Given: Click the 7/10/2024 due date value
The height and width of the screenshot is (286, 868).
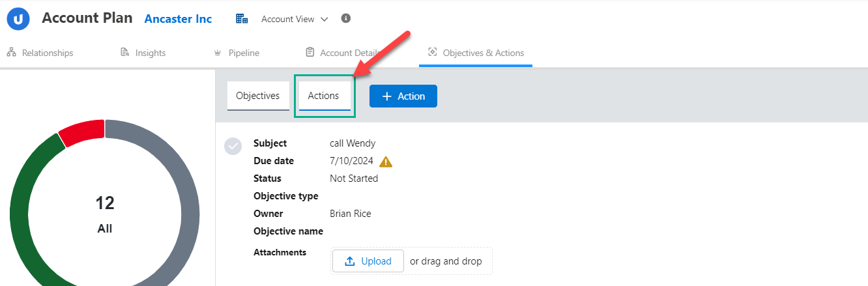Looking at the screenshot, I should (351, 161).
